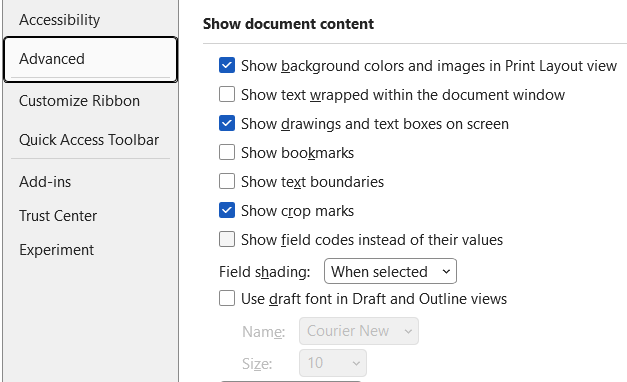Click the Field shading label

click(x=264, y=272)
